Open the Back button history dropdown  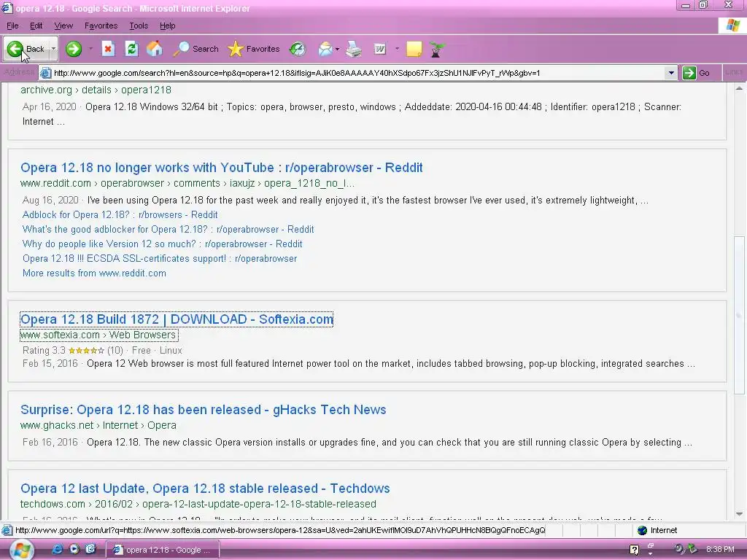pos(53,49)
